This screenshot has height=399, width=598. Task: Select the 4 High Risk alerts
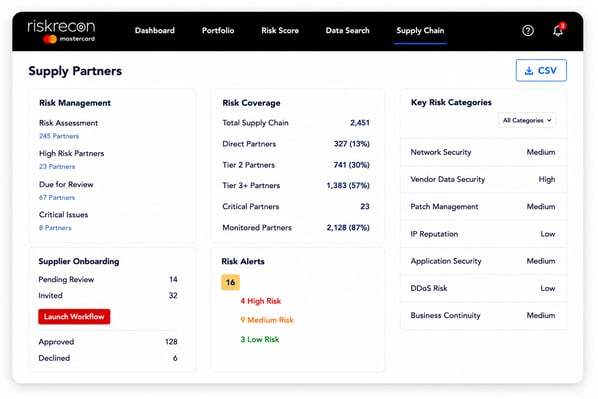coord(260,301)
